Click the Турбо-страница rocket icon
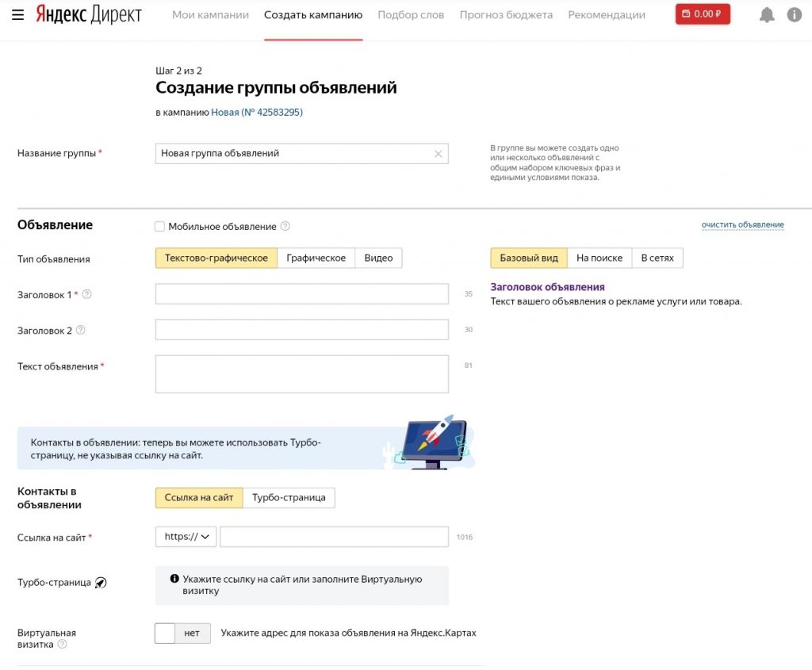The width and height of the screenshot is (812, 670). [101, 583]
